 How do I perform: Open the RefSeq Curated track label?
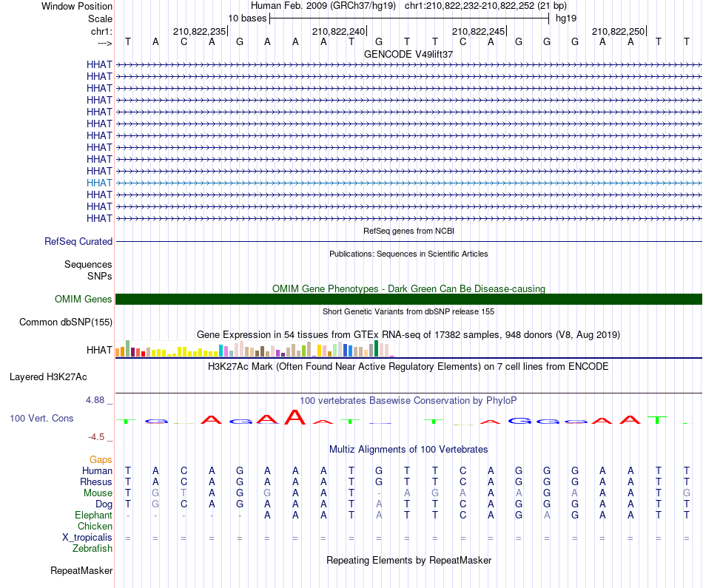[x=78, y=242]
